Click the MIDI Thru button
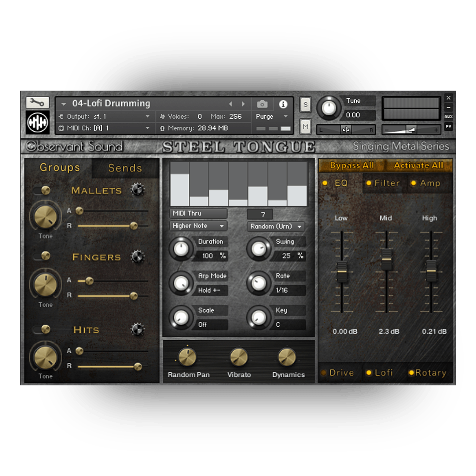 (198, 213)
